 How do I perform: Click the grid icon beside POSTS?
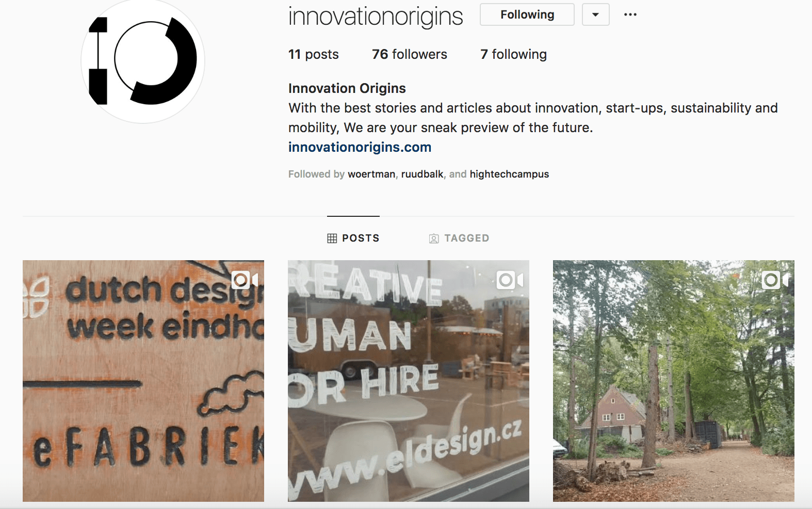coord(332,238)
